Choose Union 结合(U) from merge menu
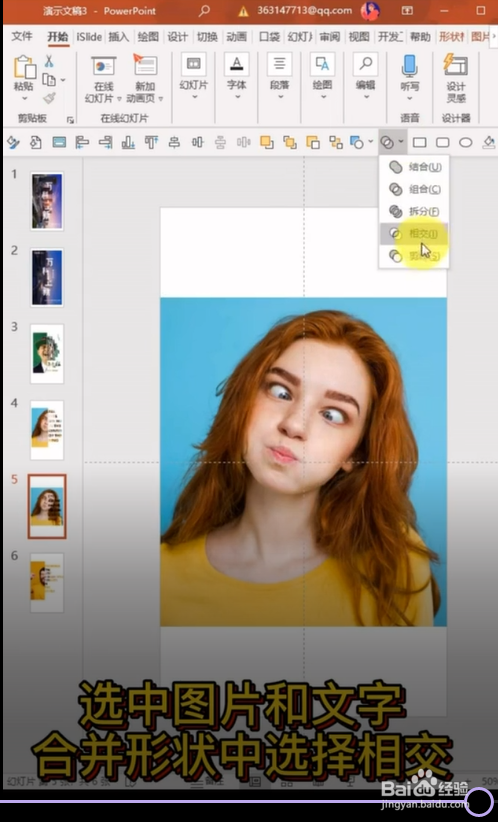The image size is (498, 822). (x=414, y=167)
